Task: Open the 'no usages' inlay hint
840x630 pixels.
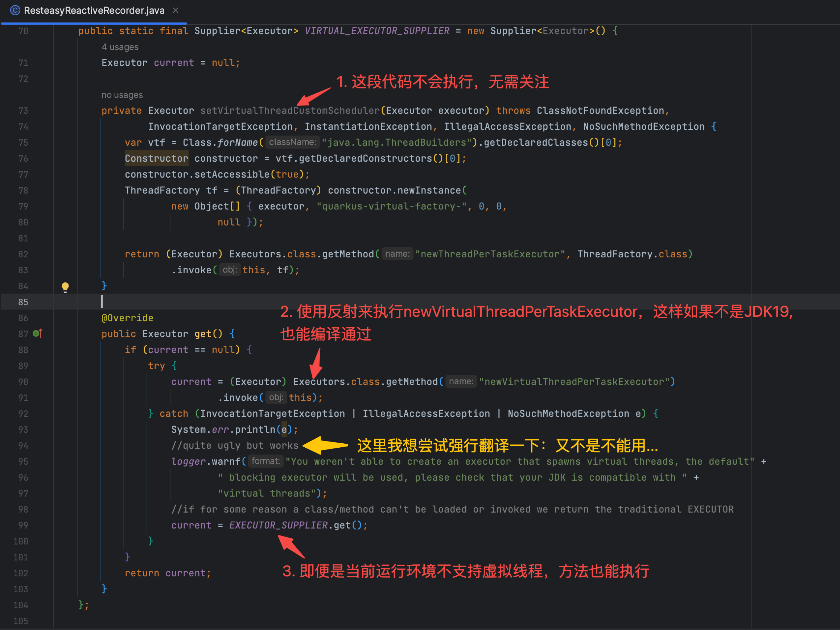Action: click(x=122, y=95)
